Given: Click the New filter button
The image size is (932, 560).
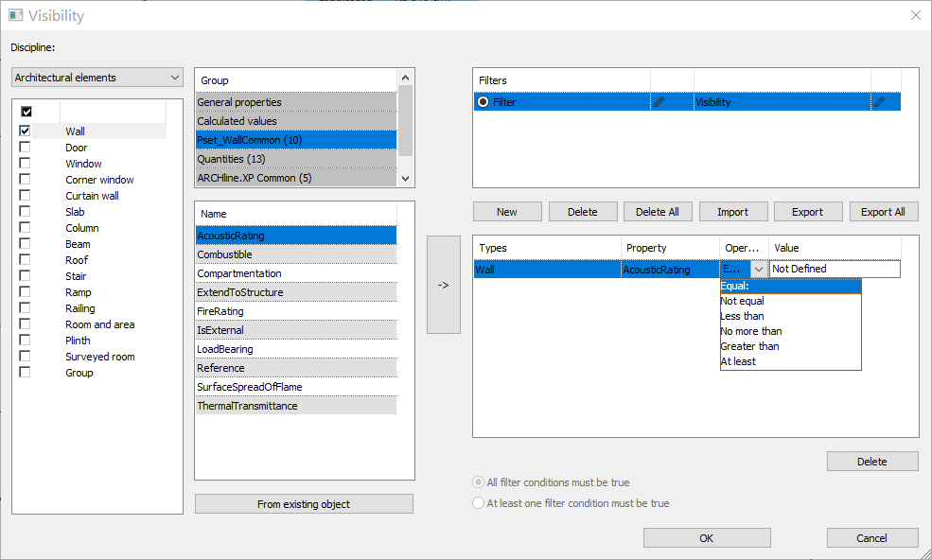Looking at the screenshot, I should (507, 212).
